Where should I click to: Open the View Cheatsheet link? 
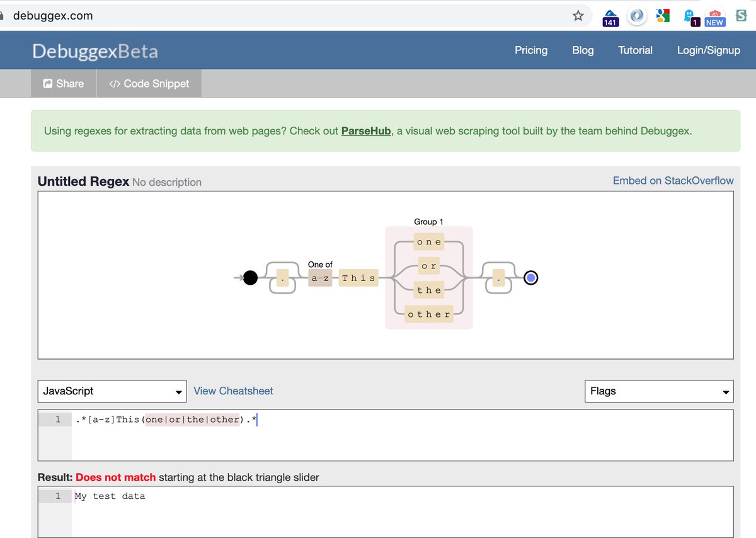coord(233,391)
